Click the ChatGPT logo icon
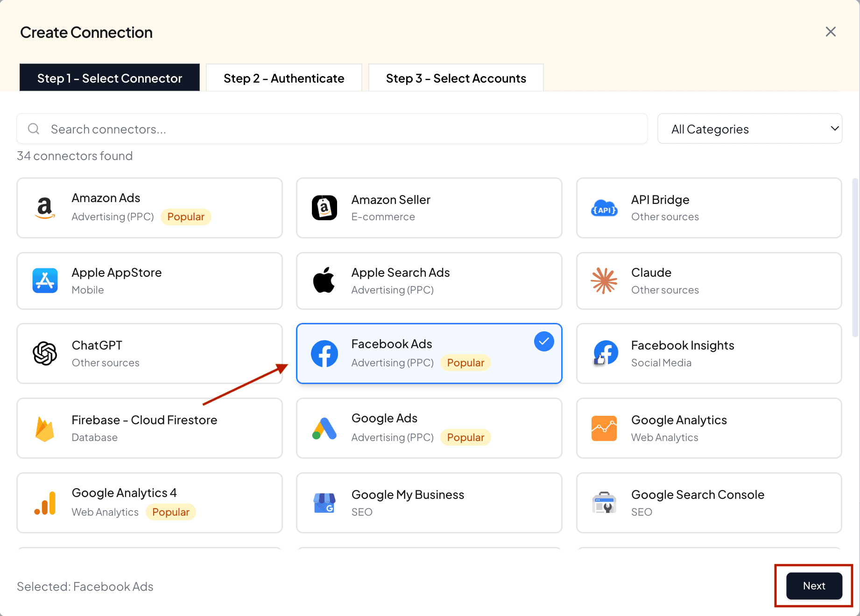 [45, 353]
